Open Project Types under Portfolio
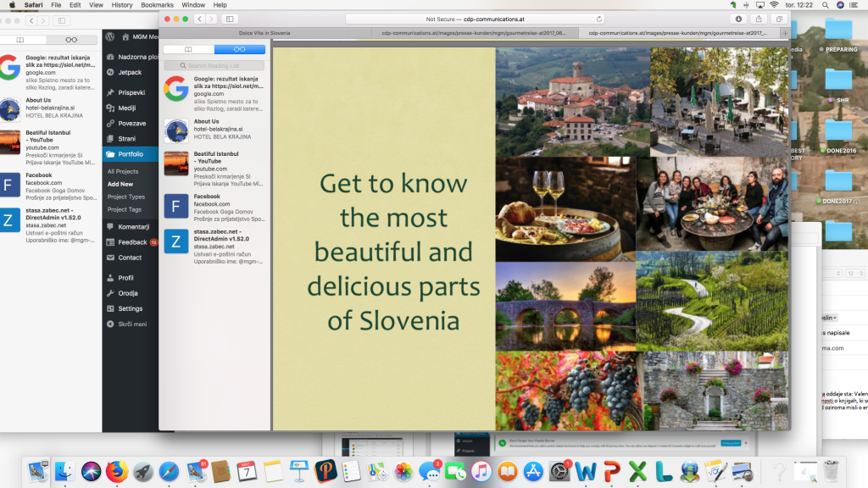The height and width of the screenshot is (488, 868). pyautogui.click(x=126, y=197)
